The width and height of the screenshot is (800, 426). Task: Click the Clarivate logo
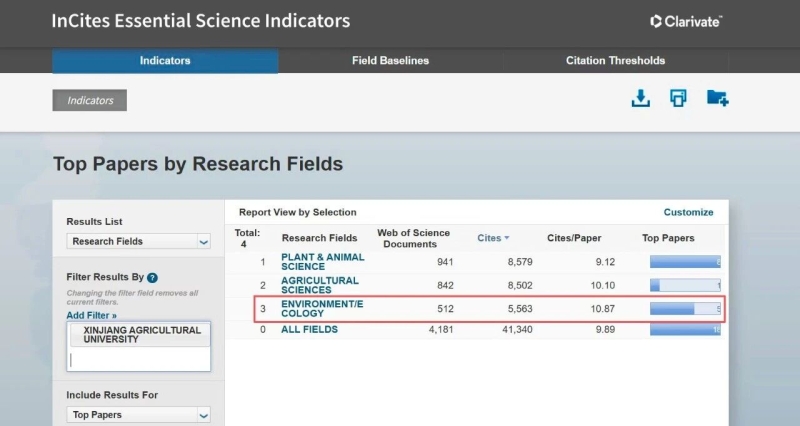pos(686,21)
